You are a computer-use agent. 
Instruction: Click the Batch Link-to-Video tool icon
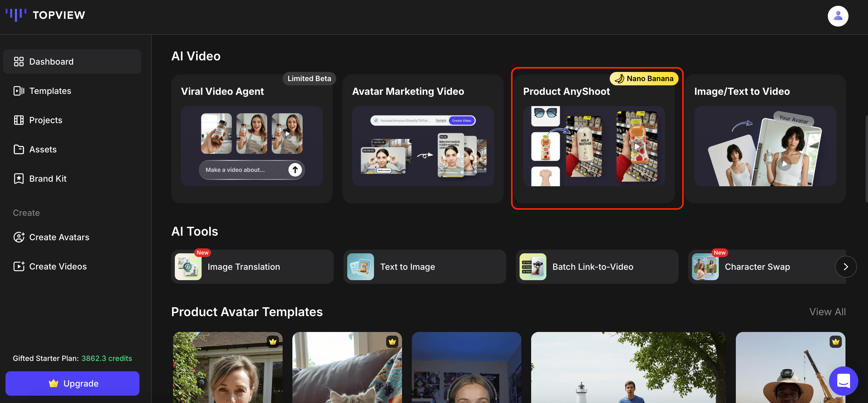coord(533,266)
